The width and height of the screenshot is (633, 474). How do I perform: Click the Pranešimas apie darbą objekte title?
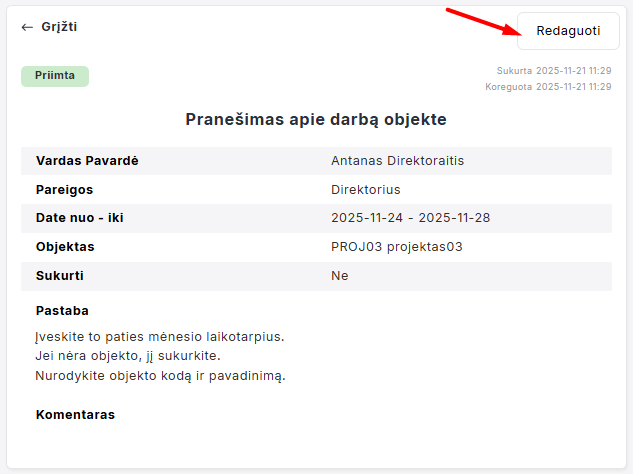pyautogui.click(x=316, y=120)
